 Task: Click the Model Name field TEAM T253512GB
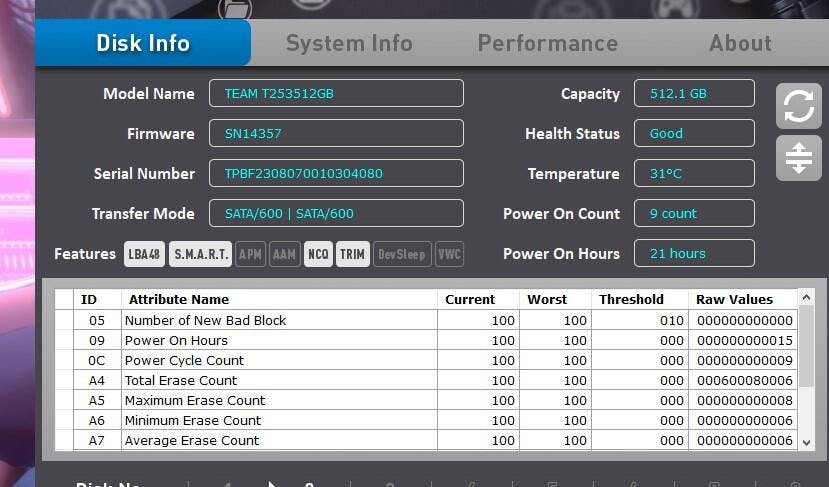point(336,93)
